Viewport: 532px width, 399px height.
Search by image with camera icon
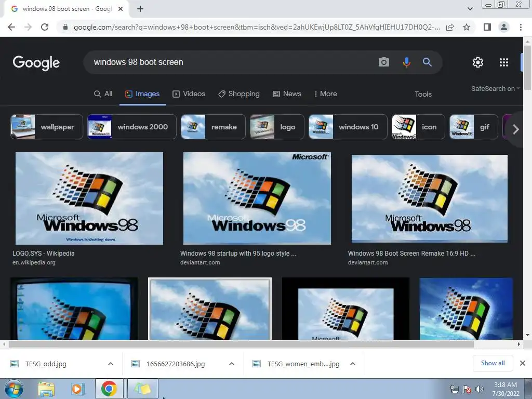point(384,62)
